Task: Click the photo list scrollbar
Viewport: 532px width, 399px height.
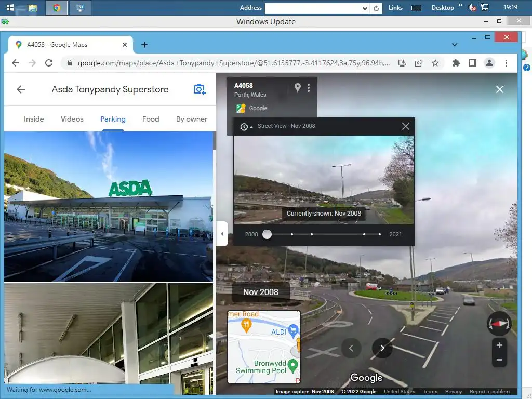Action: [215, 141]
